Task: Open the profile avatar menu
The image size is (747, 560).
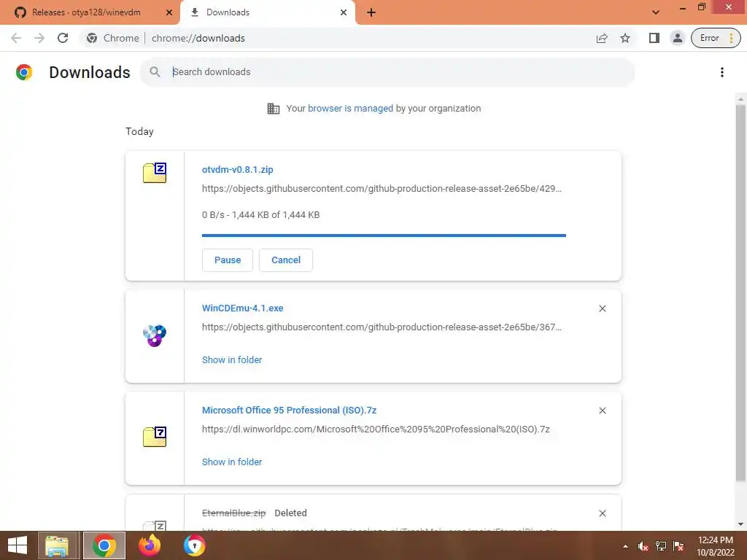Action: pyautogui.click(x=677, y=38)
